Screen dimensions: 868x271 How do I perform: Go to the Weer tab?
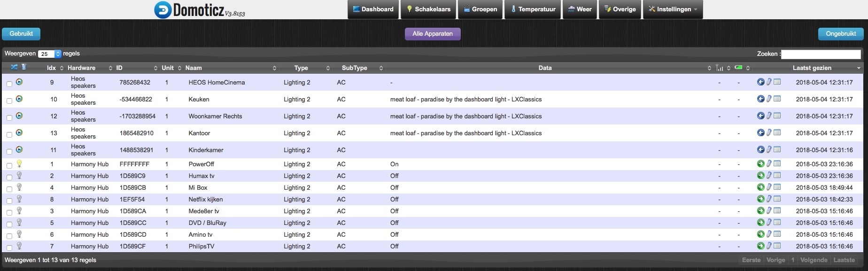(x=580, y=9)
